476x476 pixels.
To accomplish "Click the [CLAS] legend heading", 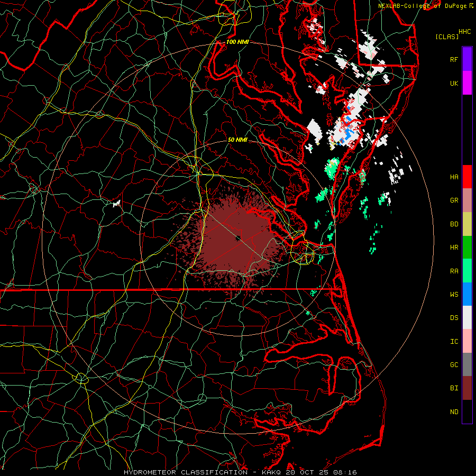I will tap(447, 36).
